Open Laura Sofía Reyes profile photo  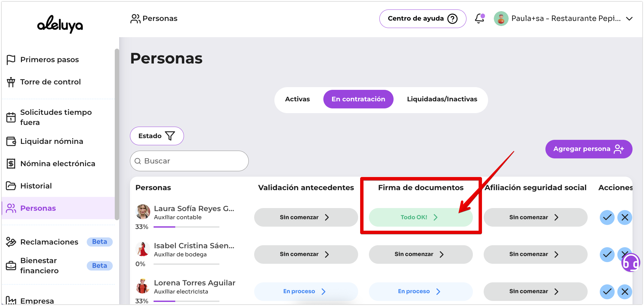pos(143,212)
